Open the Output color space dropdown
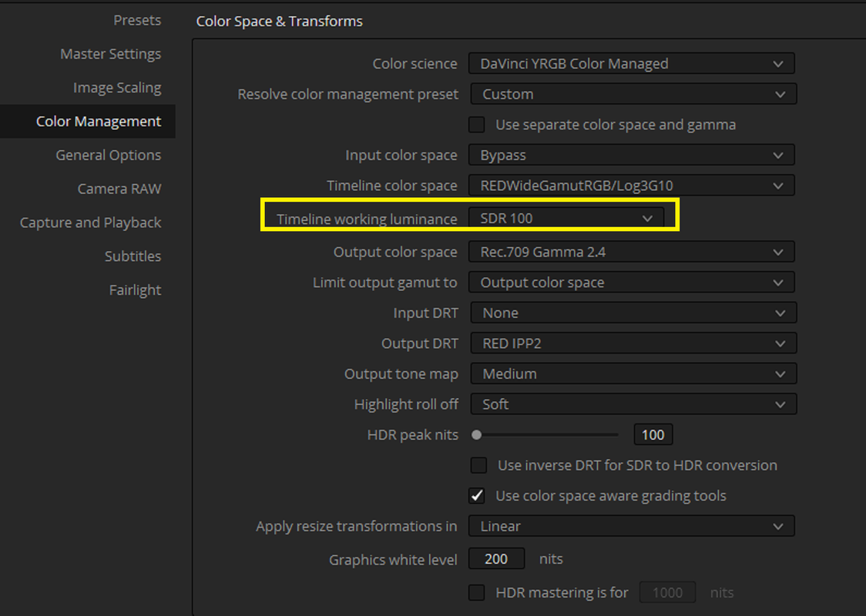866x616 pixels. [x=631, y=252]
